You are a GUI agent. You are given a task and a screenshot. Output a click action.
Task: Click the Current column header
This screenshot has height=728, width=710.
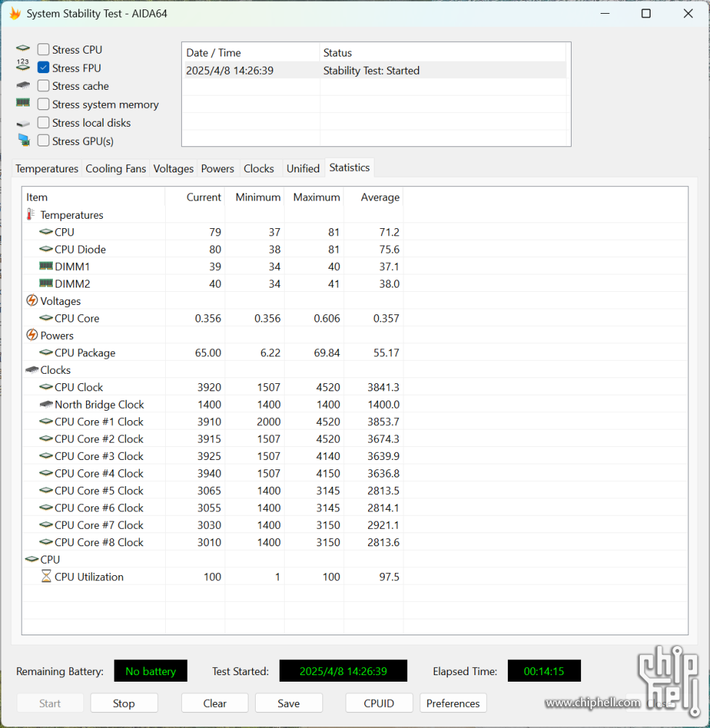click(195, 197)
